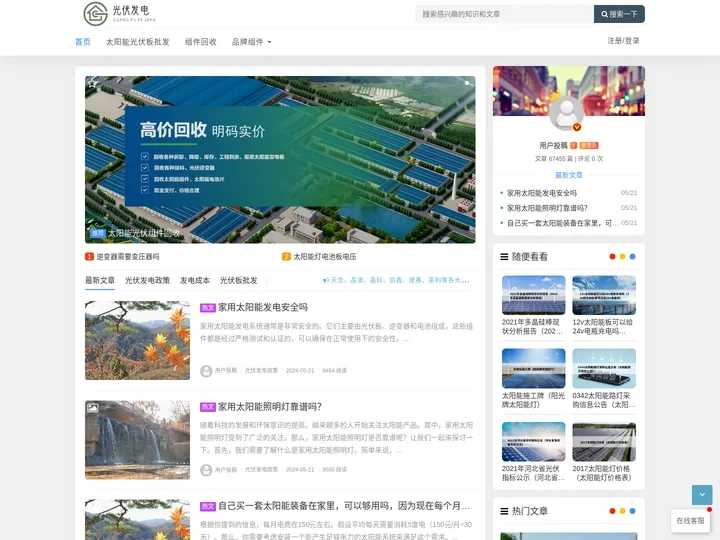Open the 2021年河北省光伏指标公示 card
This screenshot has width=720, height=540.
(x=533, y=452)
